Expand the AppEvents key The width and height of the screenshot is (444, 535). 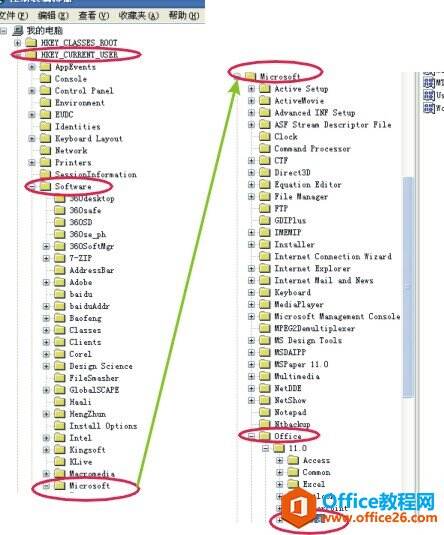[32, 67]
